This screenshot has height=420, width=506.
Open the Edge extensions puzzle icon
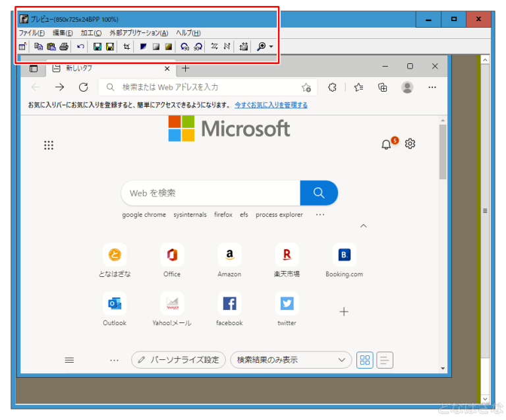[332, 87]
